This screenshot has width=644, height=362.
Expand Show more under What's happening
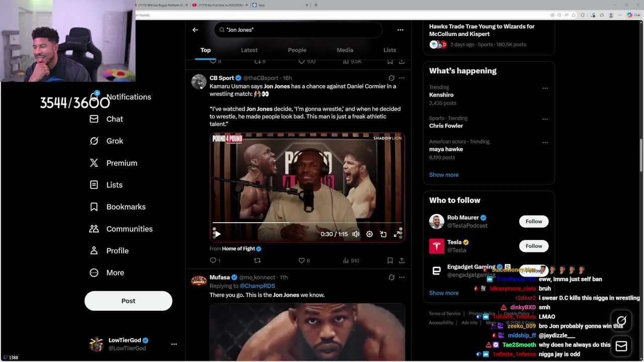click(x=444, y=175)
